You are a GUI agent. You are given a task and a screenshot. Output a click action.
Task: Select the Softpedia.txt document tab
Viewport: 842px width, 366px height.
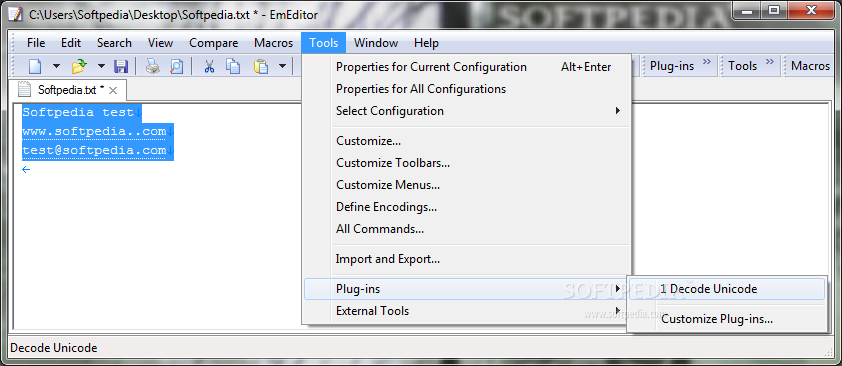[x=67, y=90]
